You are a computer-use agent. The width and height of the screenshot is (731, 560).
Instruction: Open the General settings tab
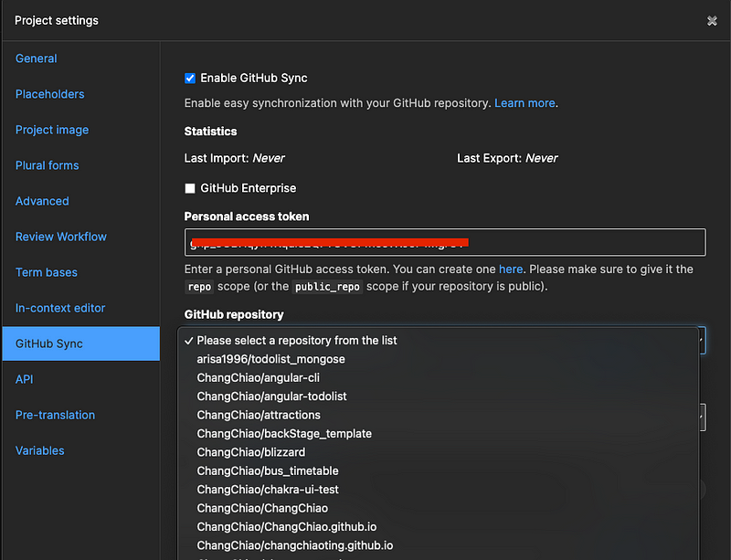click(x=37, y=58)
